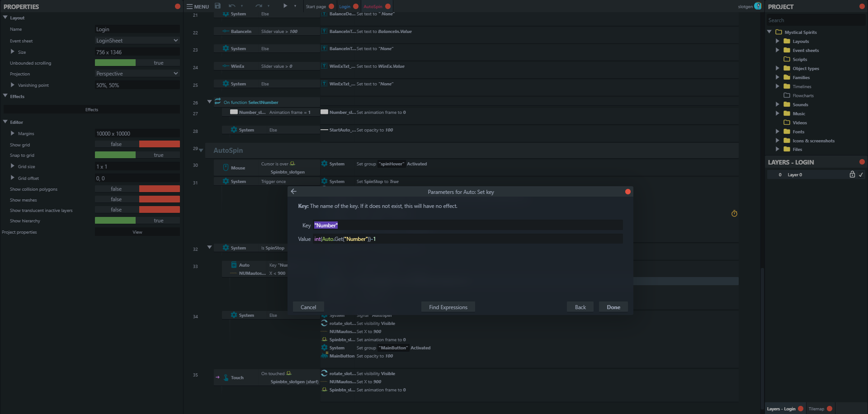The height and width of the screenshot is (414, 868).
Task: Click Cancel in the parameters dialog
Action: (x=308, y=307)
